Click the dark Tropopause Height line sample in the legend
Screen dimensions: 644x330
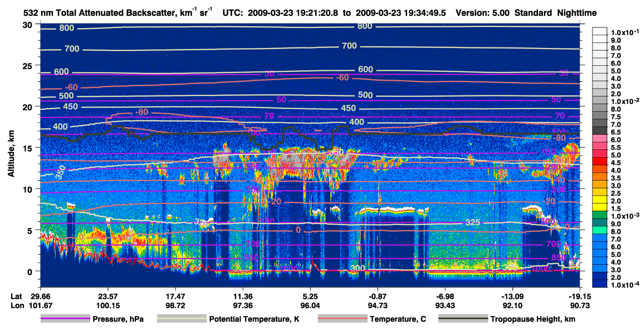463,319
